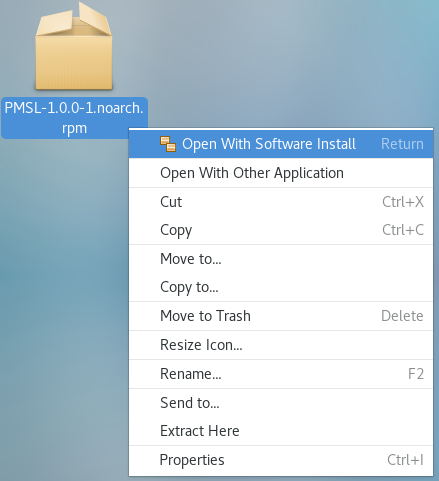Click the Delete shortcut hint beside Trash
The image size is (439, 481).
pos(402,316)
